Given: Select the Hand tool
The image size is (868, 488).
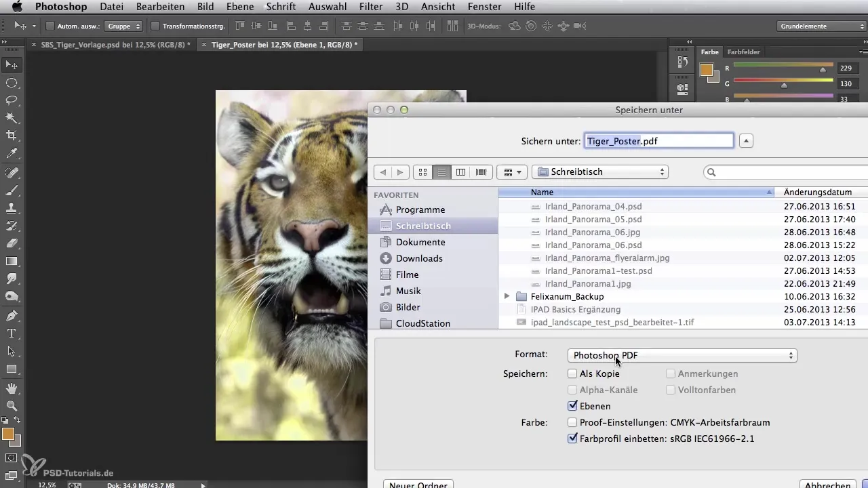Looking at the screenshot, I should 12,388.
